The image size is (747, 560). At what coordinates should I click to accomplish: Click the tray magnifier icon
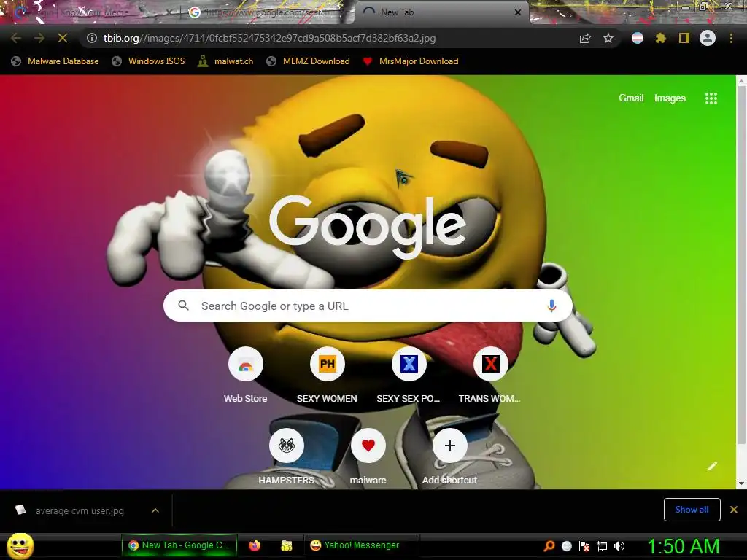coord(549,546)
